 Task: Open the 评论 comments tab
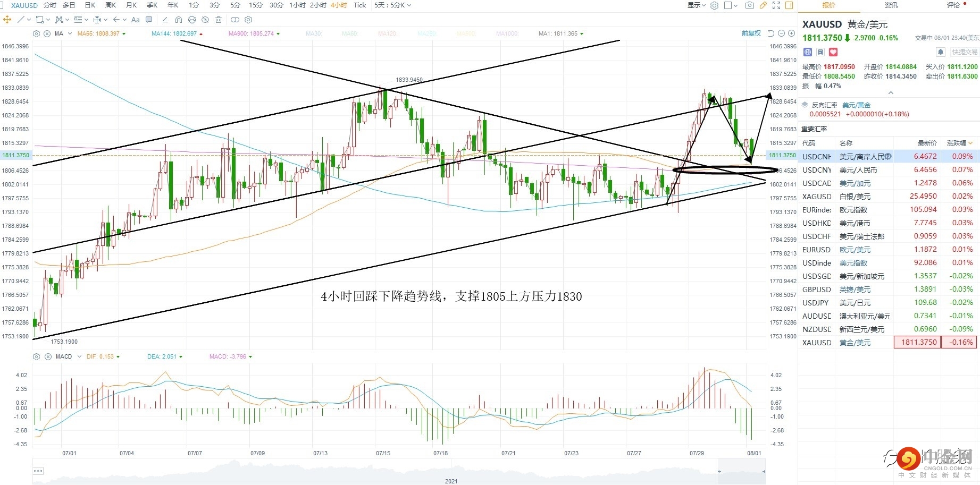953,5
